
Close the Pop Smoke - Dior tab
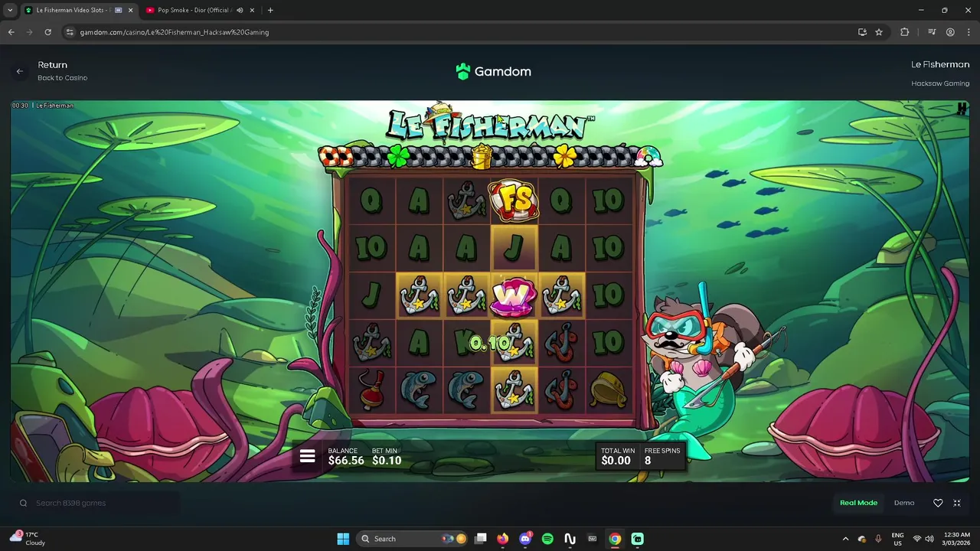point(252,10)
